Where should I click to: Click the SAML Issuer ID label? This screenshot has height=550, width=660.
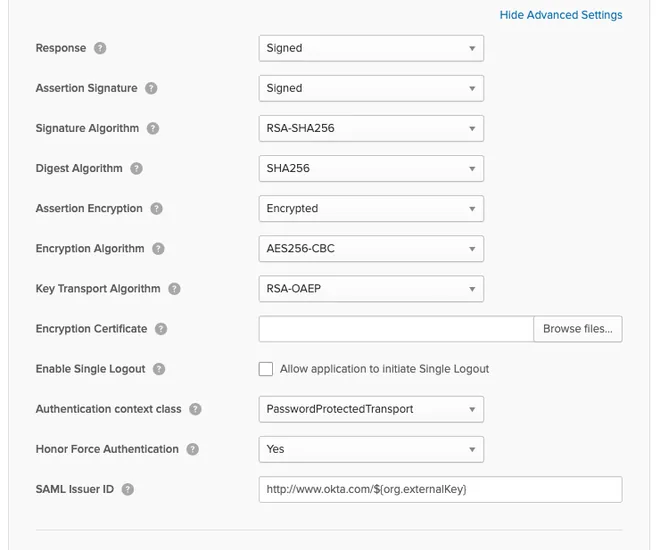click(x=75, y=489)
